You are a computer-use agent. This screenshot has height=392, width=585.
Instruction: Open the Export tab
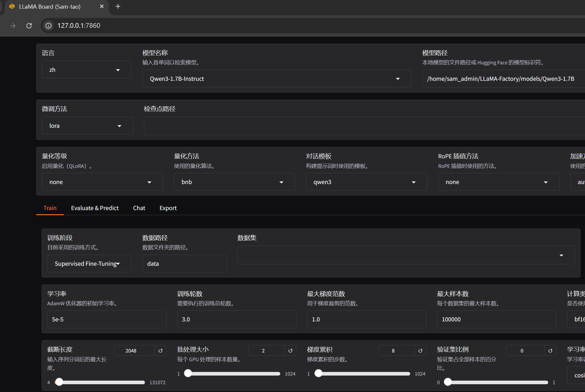coord(168,208)
